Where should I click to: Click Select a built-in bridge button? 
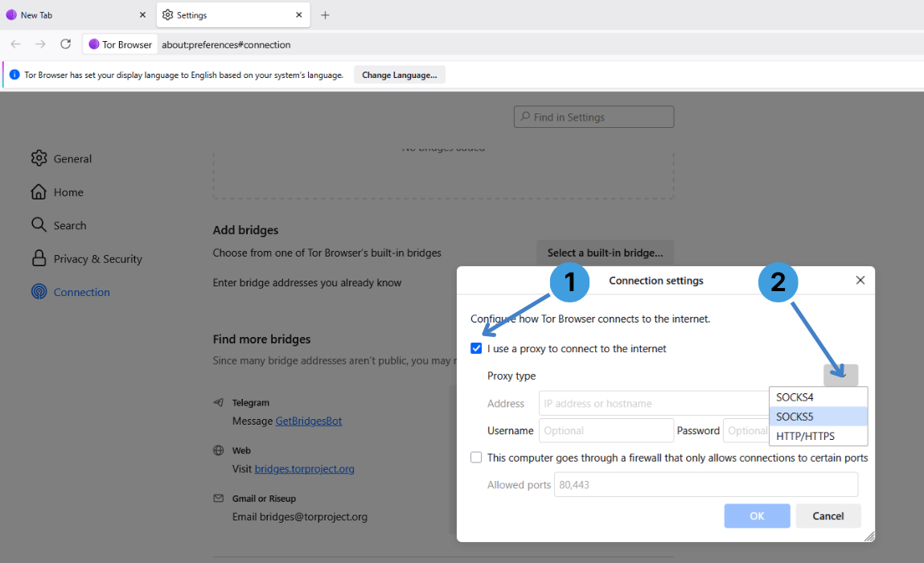(605, 253)
